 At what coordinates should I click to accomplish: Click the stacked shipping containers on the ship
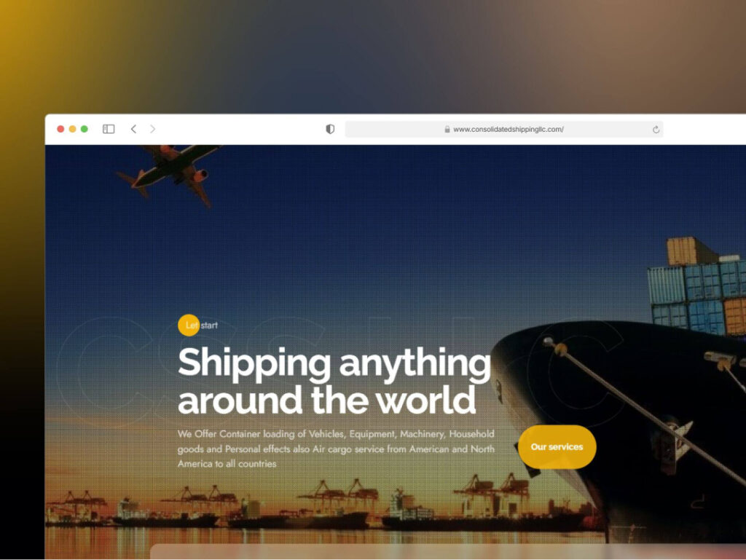pos(697,285)
